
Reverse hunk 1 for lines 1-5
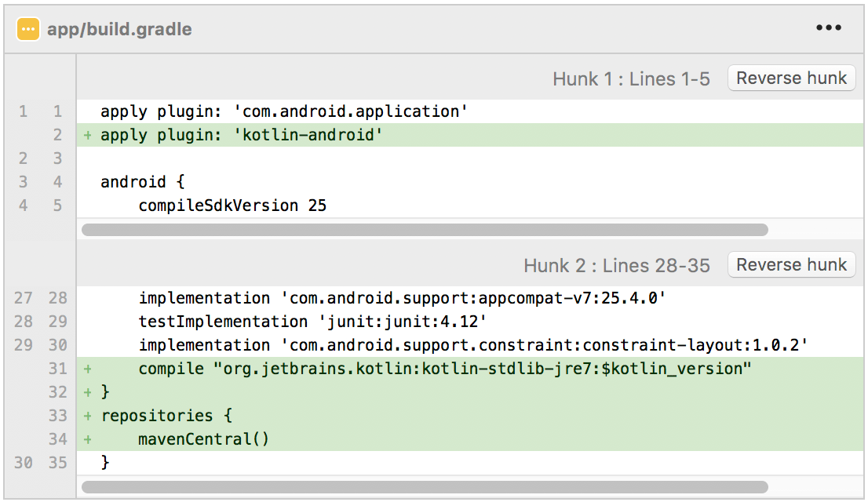[x=791, y=78]
